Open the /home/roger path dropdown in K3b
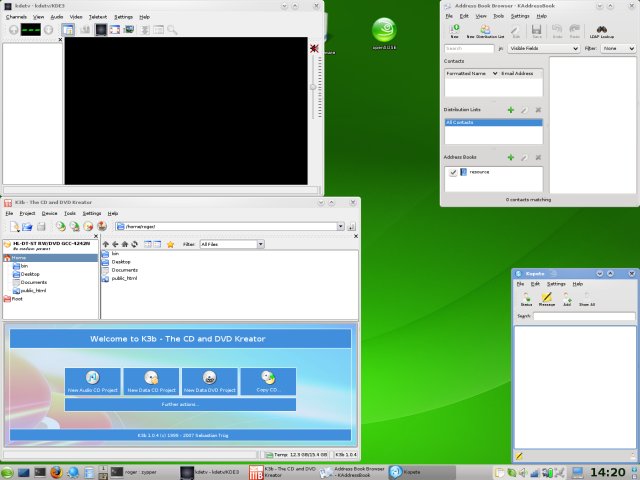Viewport: 640px width, 480px height. click(340, 227)
